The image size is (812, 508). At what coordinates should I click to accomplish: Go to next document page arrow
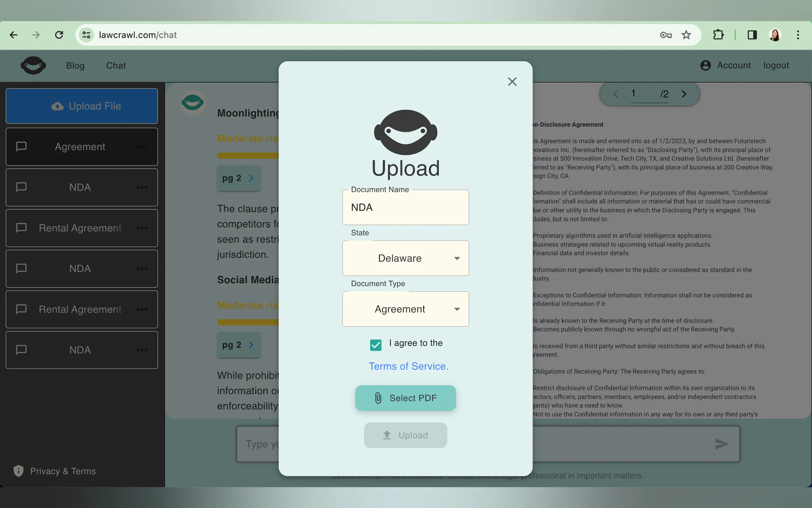click(684, 94)
